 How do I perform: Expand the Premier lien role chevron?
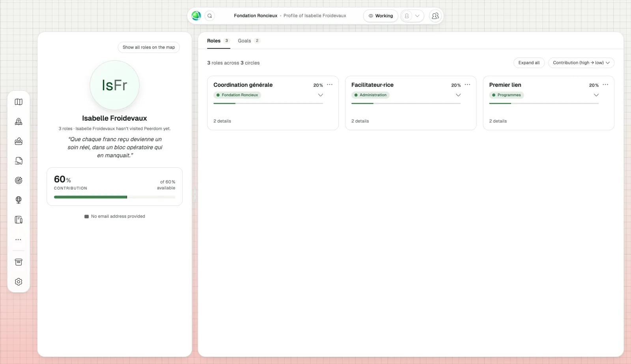(596, 95)
